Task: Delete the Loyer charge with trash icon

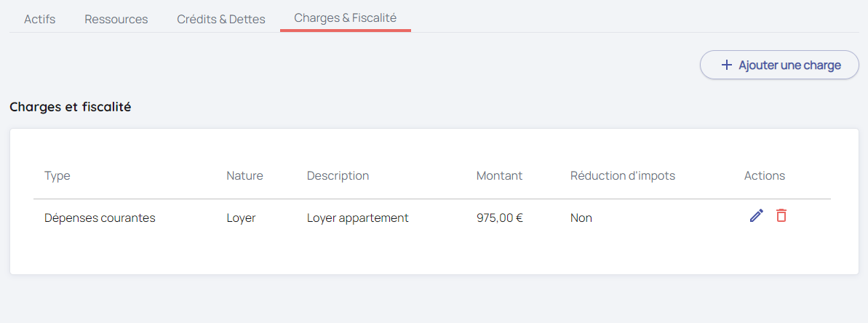Action: click(781, 215)
